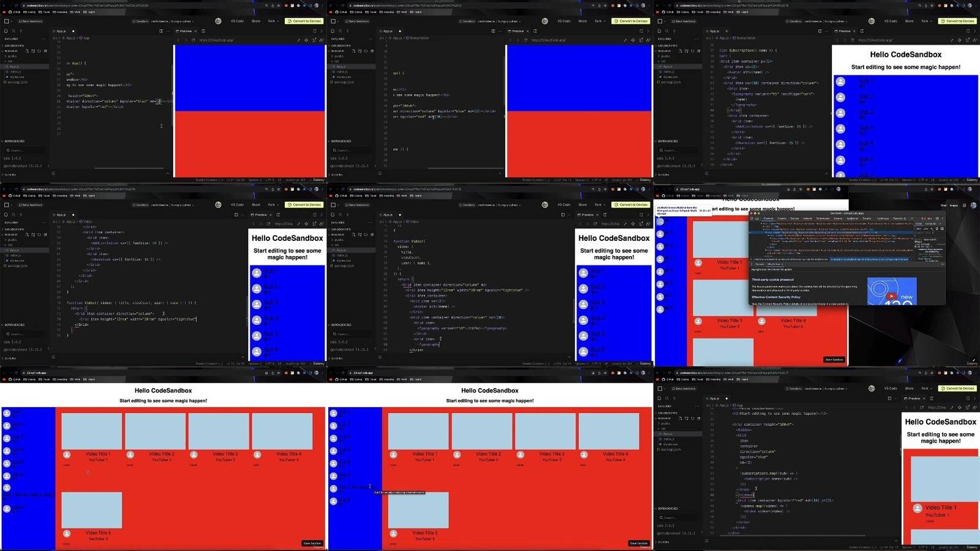
Task: Open the Google apps grid icon beside DevTools
Action: [964, 205]
